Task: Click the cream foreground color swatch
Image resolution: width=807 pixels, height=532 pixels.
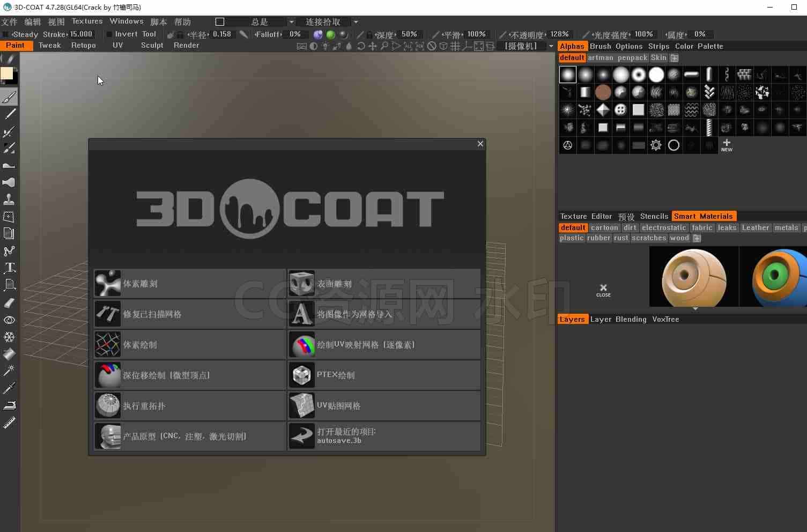Action: click(6, 73)
